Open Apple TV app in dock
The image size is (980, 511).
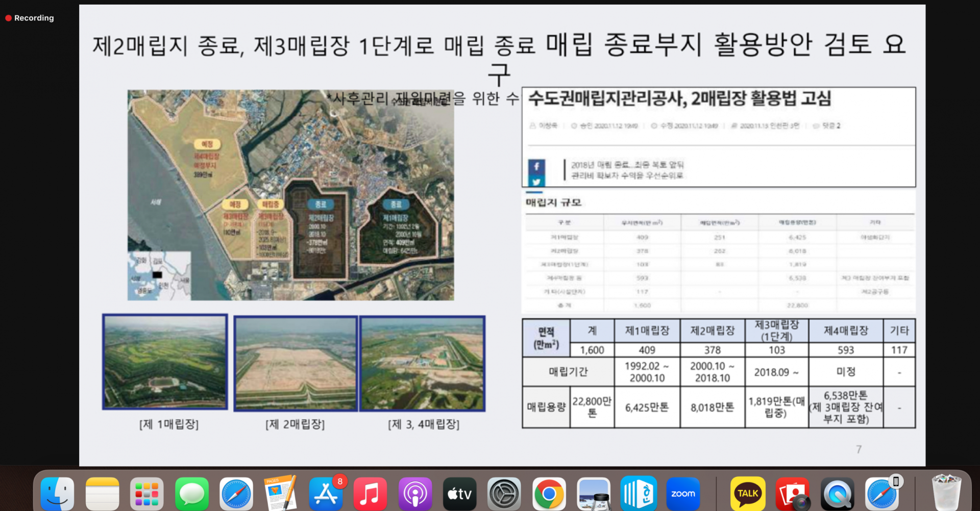click(459, 494)
